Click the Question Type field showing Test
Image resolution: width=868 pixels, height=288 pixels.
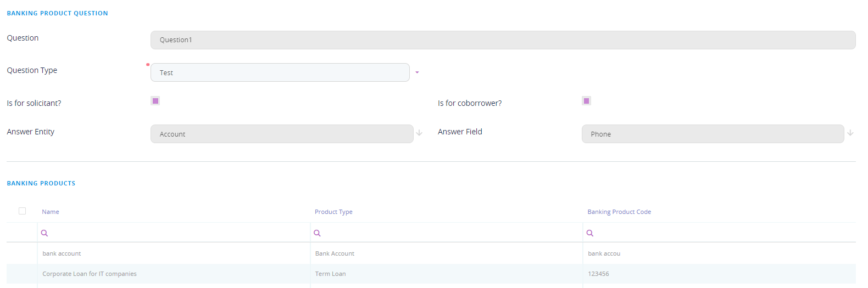coord(280,72)
